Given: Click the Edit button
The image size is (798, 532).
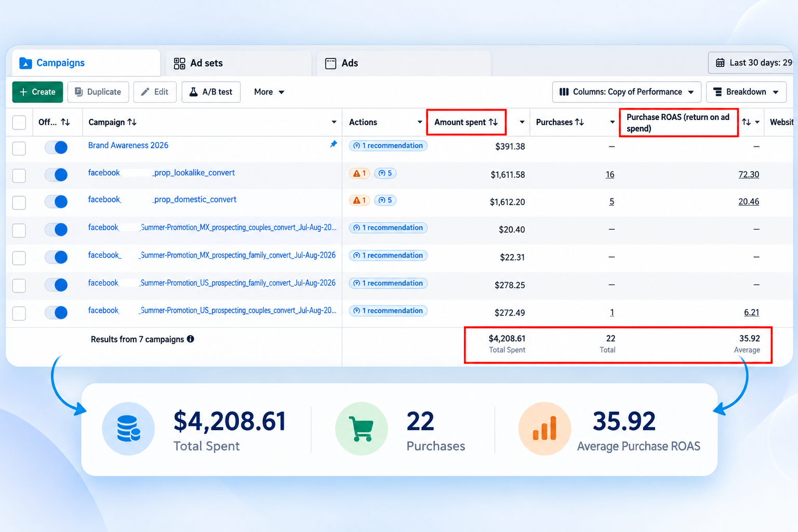Looking at the screenshot, I should click(155, 92).
